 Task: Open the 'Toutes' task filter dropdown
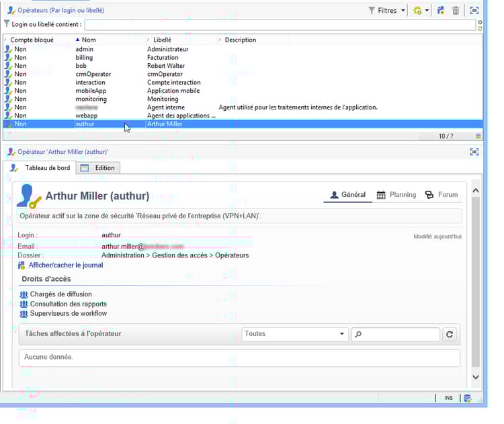(295, 334)
